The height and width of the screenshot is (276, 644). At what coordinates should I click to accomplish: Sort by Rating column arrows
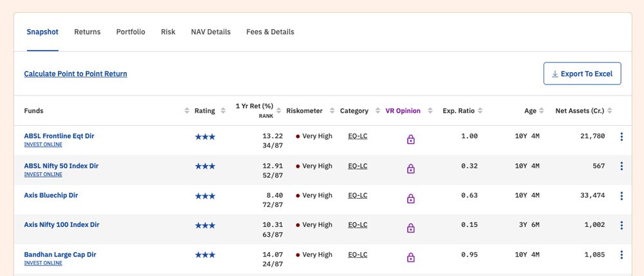coord(223,111)
